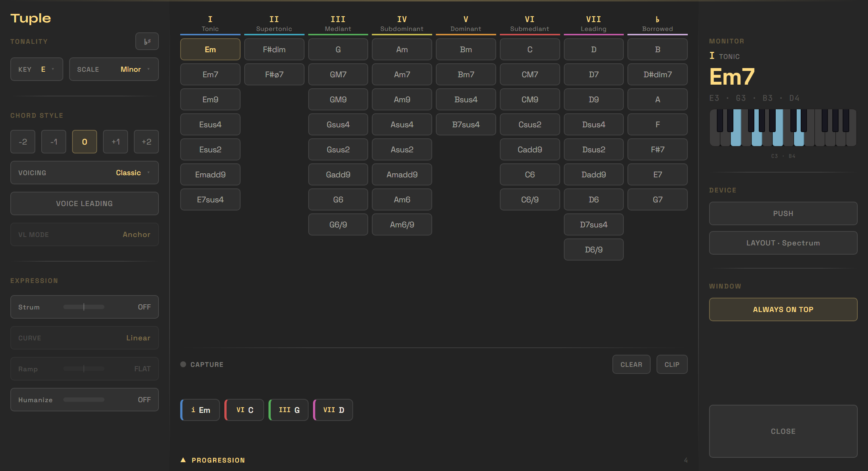
Task: Play the Bsus4 chord pad
Action: coord(466,99)
